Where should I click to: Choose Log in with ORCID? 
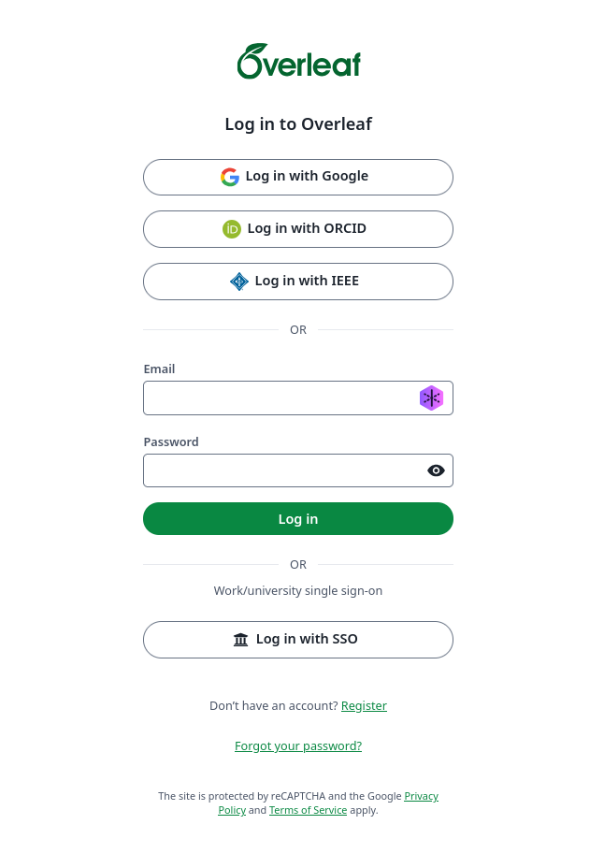coord(298,229)
